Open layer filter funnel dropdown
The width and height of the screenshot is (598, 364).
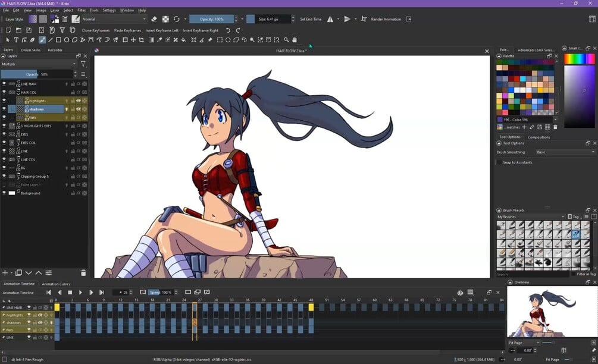point(83,64)
